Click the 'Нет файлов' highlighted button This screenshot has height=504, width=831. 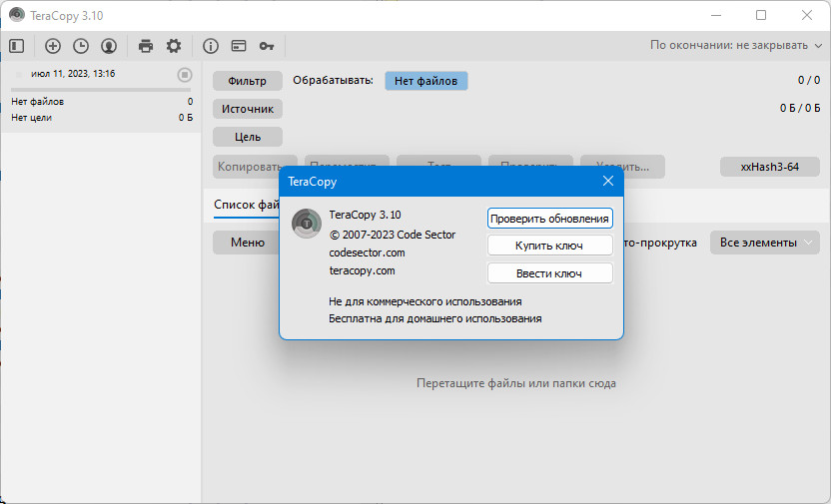pyautogui.click(x=426, y=81)
